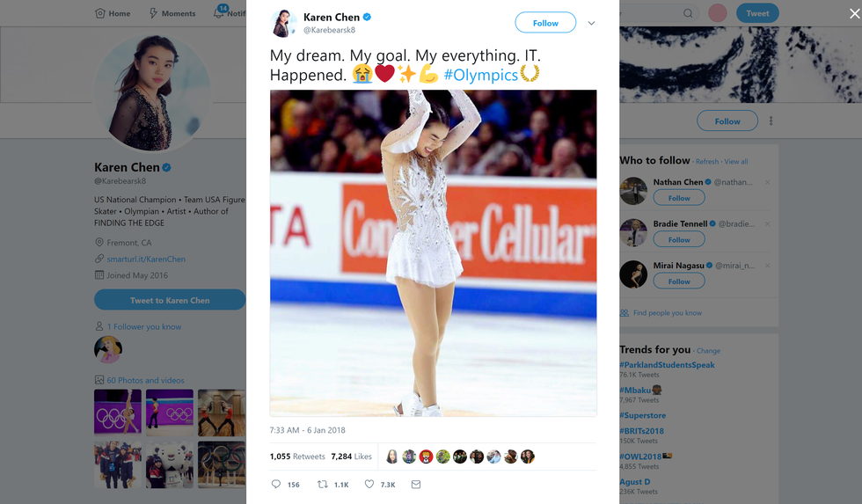Expand tweet options chevron dropdown

(591, 23)
